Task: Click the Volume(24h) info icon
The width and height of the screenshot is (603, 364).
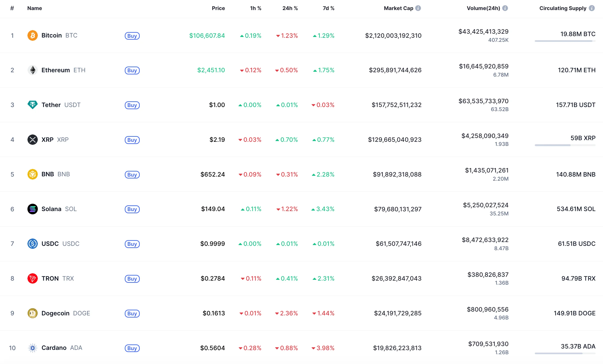Action: point(505,8)
